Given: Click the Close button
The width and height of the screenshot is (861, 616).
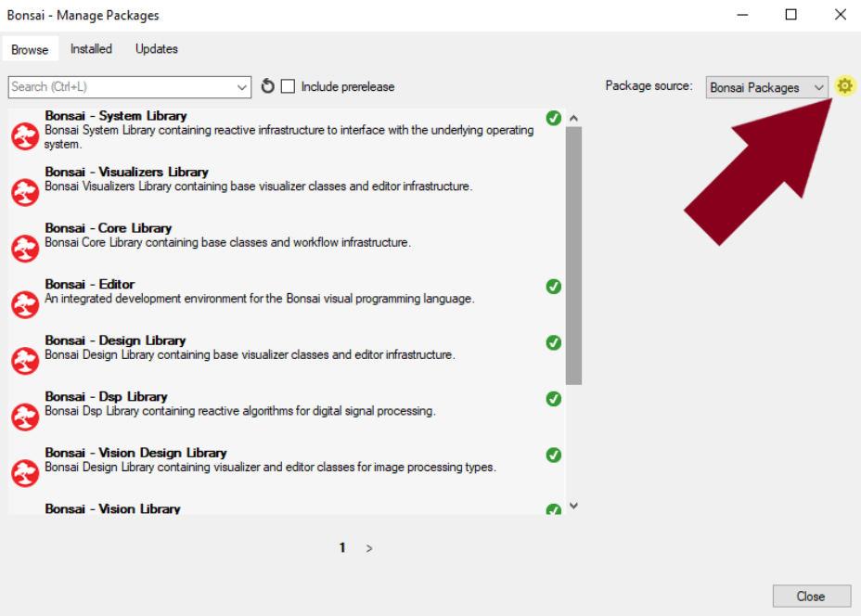Looking at the screenshot, I should (x=811, y=597).
